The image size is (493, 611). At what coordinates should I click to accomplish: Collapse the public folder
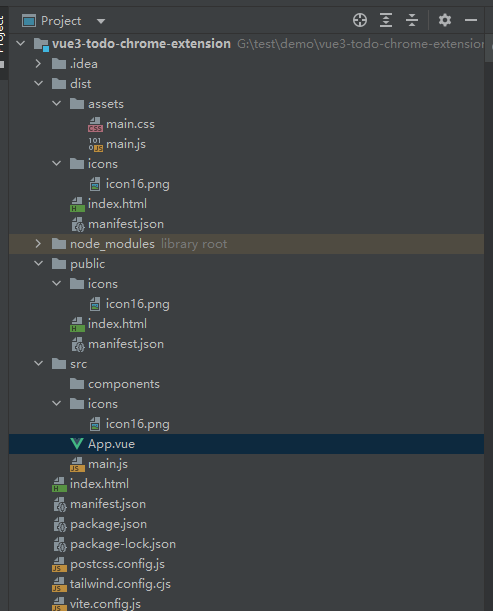pos(39,263)
